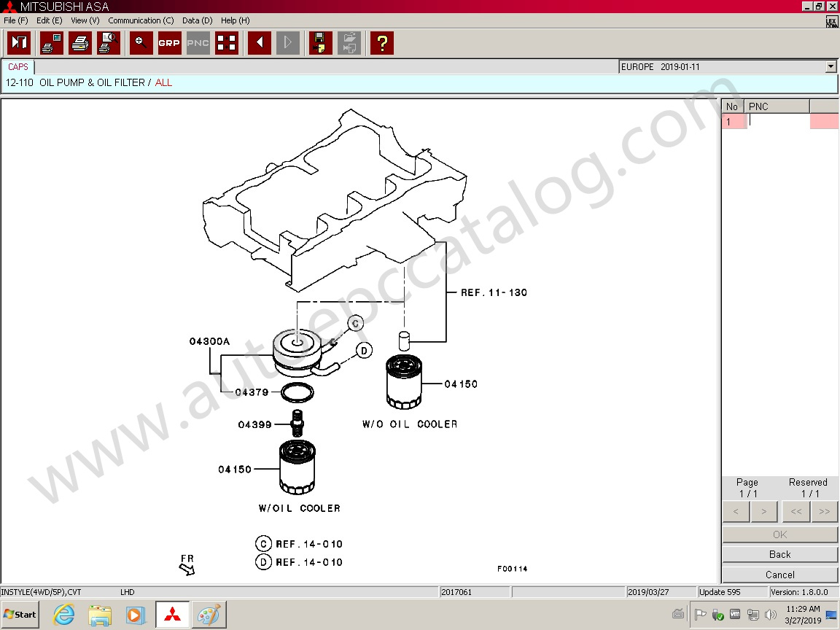Select 04150 label beside W/O OIL COOLER filter
The height and width of the screenshot is (630, 840).
pos(461,384)
